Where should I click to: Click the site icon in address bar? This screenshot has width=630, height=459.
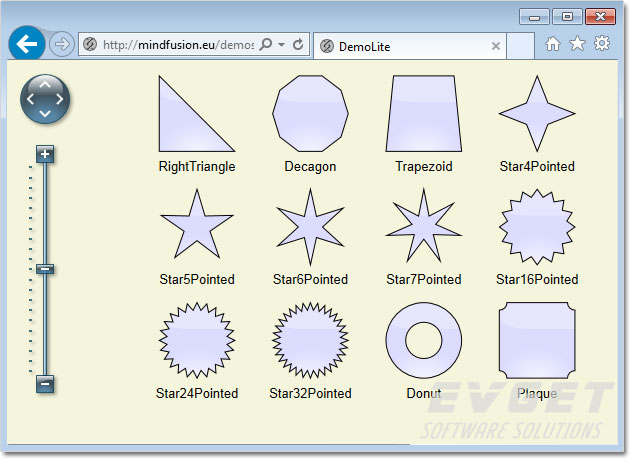90,44
